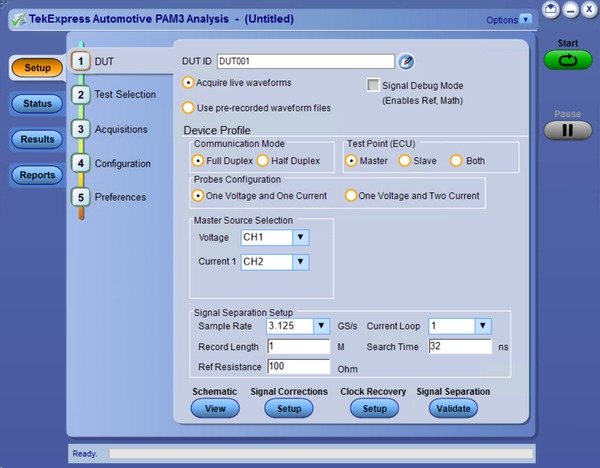Click the DUT ID edit pencil icon
The image size is (600, 468).
click(406, 62)
